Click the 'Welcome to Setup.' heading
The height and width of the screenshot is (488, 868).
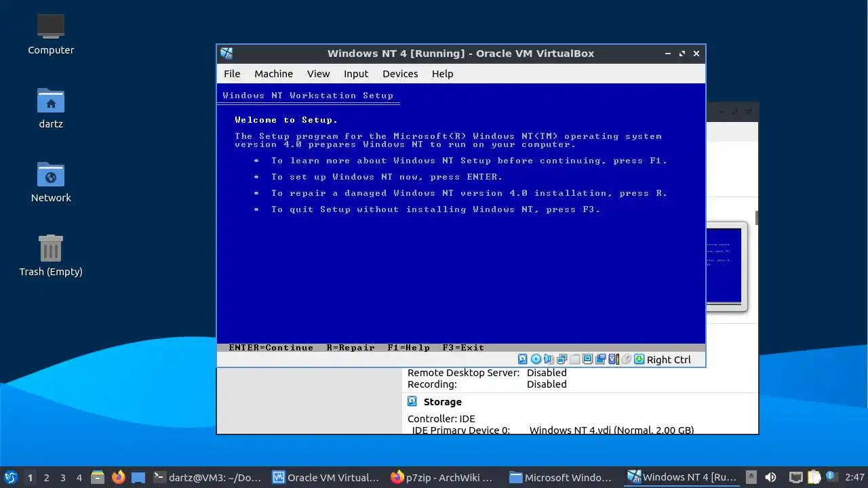point(286,120)
